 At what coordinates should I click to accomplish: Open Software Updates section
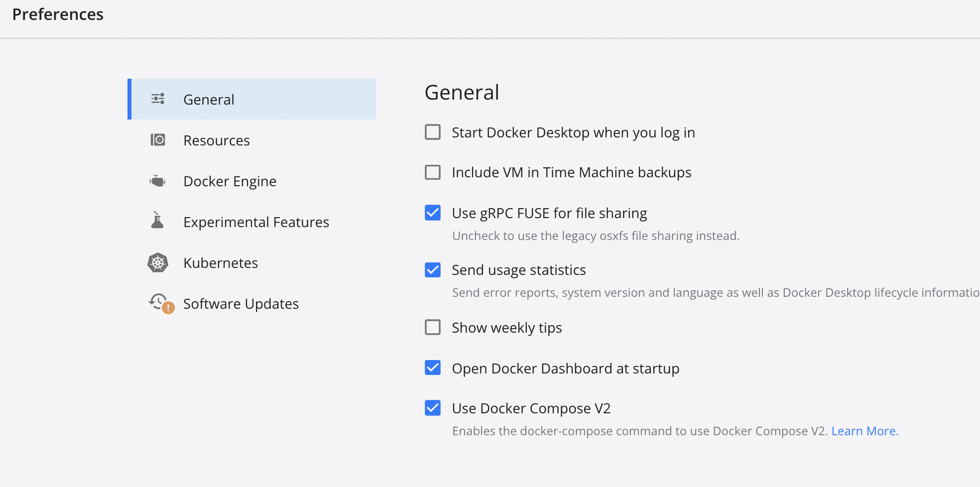(x=252, y=303)
